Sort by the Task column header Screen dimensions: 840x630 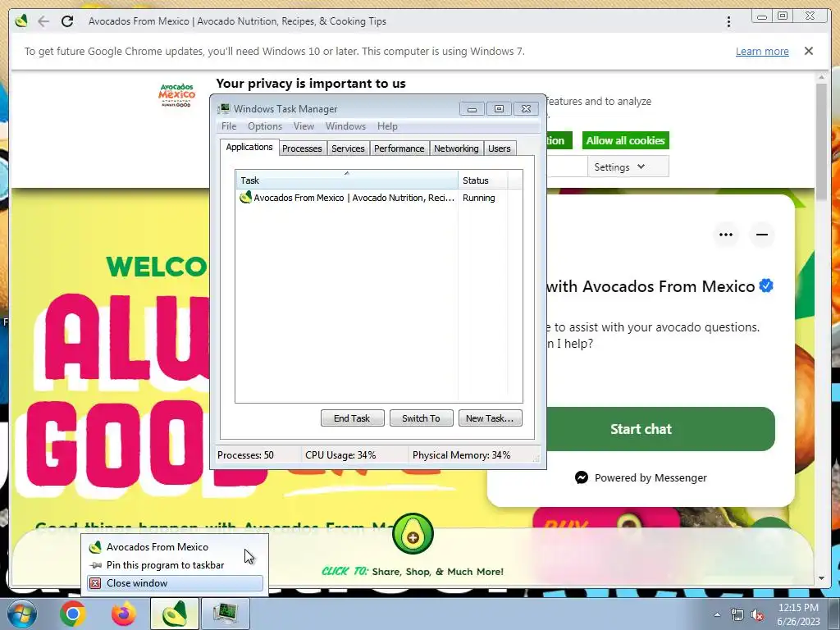pos(347,180)
